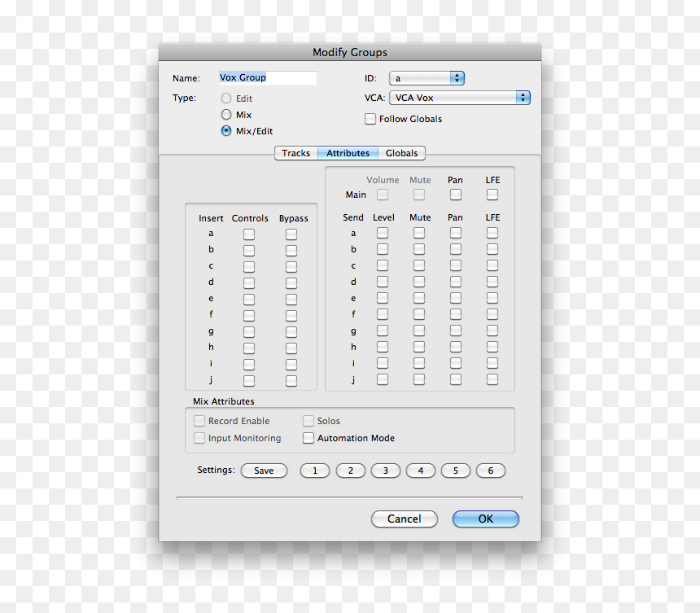Recall settings preset 4
This screenshot has height=613, width=700.
[421, 471]
